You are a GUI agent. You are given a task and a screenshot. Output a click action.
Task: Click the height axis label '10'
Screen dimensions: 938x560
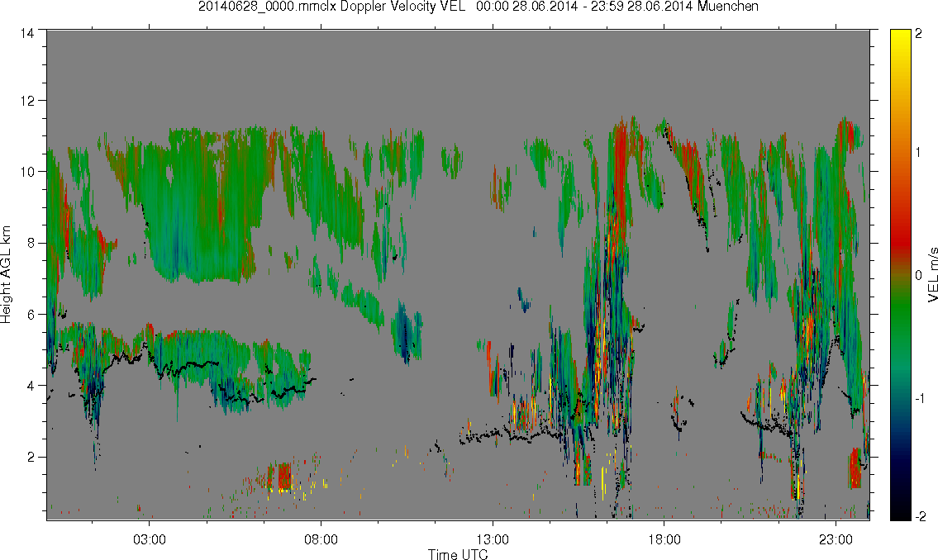pyautogui.click(x=26, y=172)
